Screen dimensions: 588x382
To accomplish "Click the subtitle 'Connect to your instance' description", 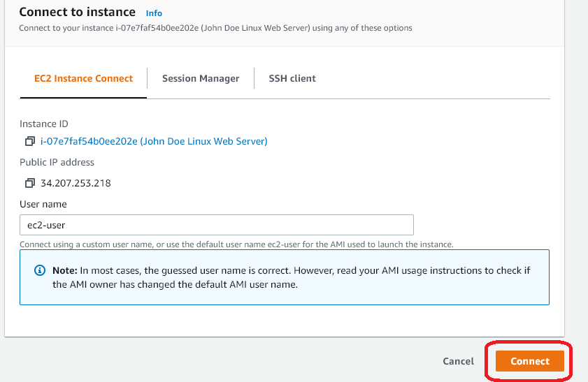I will click(x=215, y=28).
